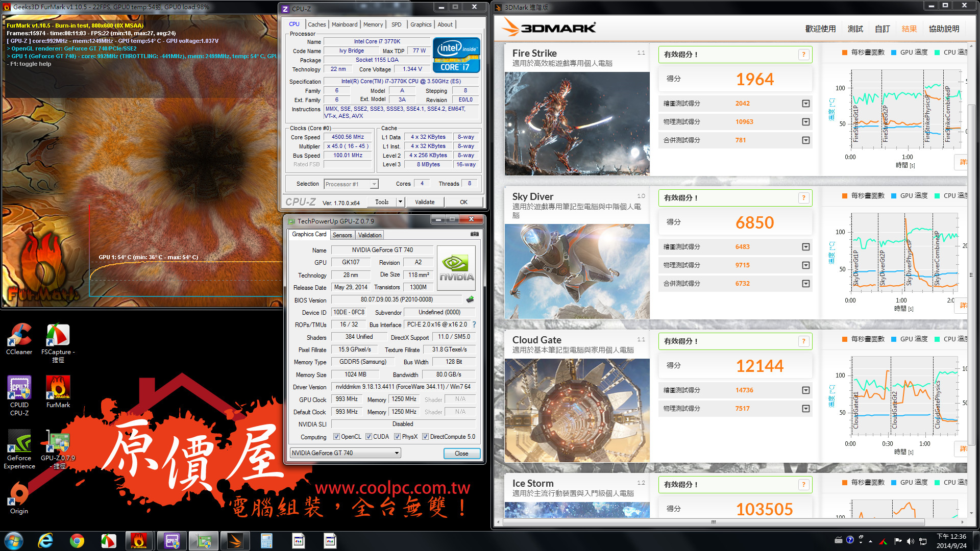The height and width of the screenshot is (551, 980).
Task: Open 自訂 tab in 3DMark
Action: tap(882, 29)
